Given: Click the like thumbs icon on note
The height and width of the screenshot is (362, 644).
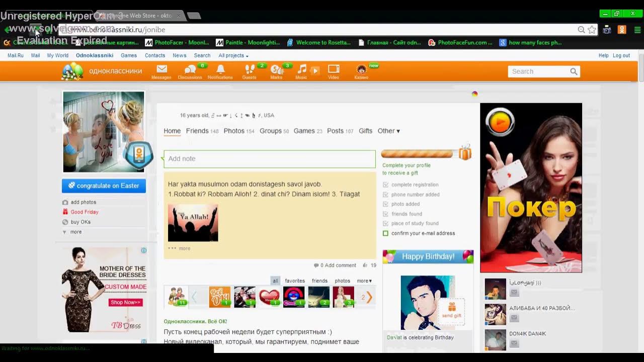Looking at the screenshot, I should (365, 265).
